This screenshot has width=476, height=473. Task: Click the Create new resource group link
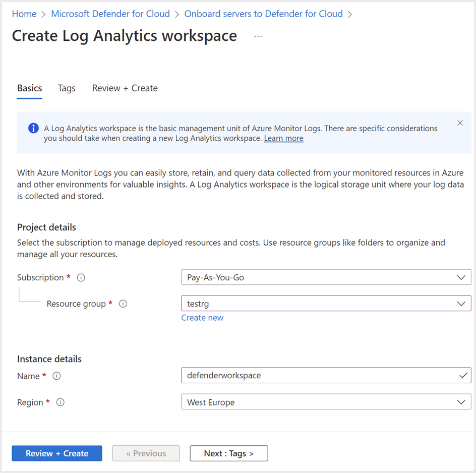coord(202,318)
